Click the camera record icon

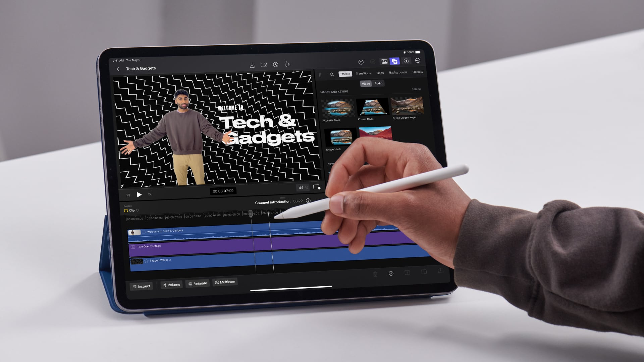pyautogui.click(x=264, y=65)
